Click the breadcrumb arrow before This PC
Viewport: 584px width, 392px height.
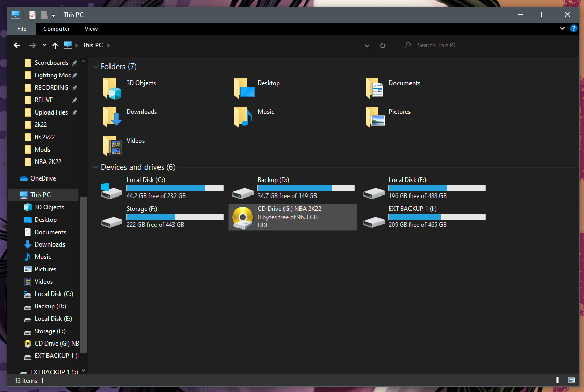(76, 45)
